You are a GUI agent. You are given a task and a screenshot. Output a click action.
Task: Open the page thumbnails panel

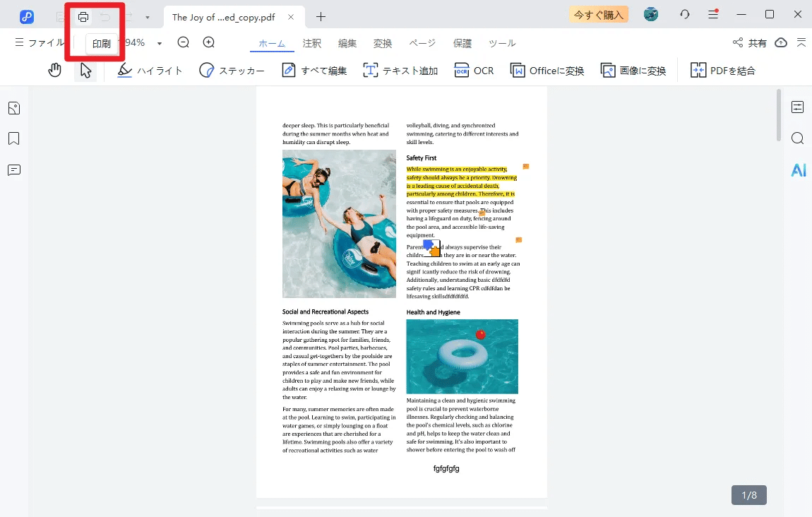[13, 107]
